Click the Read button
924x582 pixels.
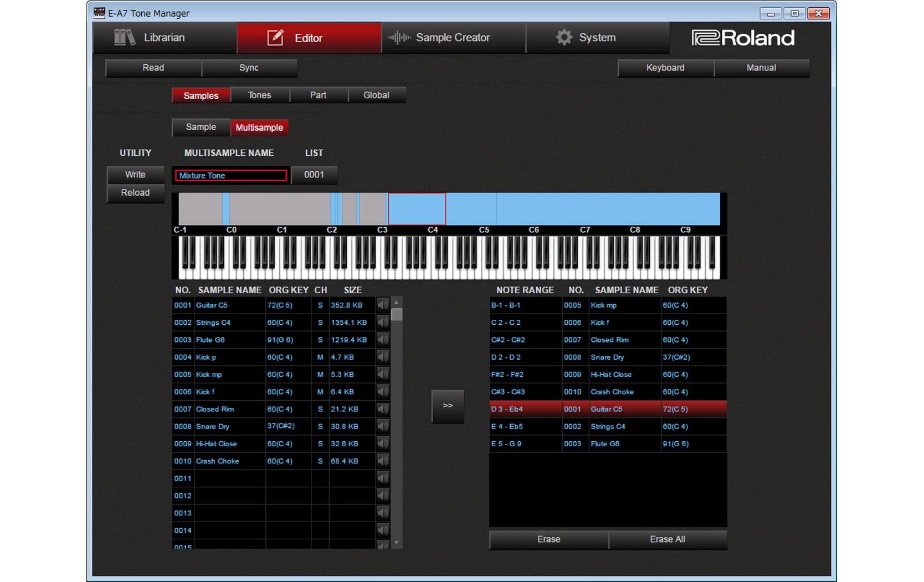153,68
